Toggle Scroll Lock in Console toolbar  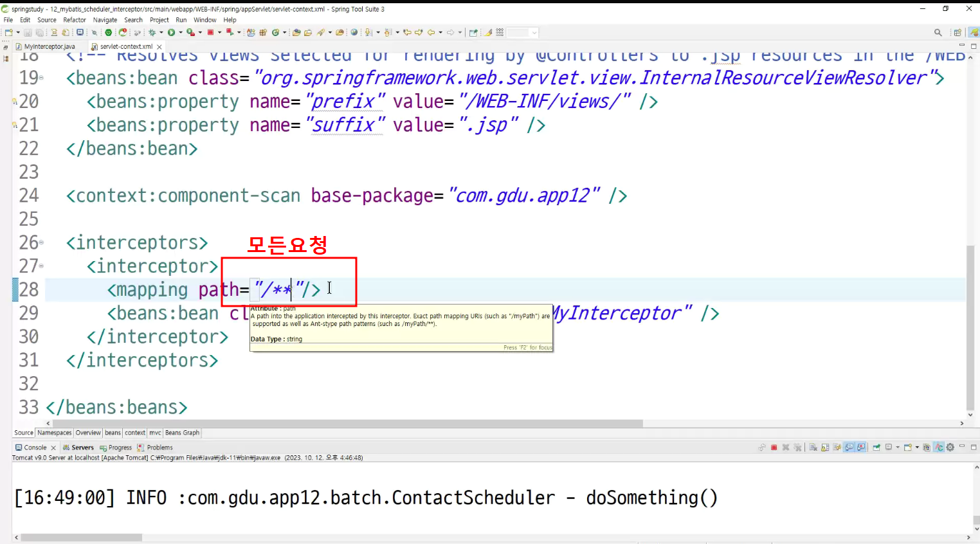pos(825,448)
